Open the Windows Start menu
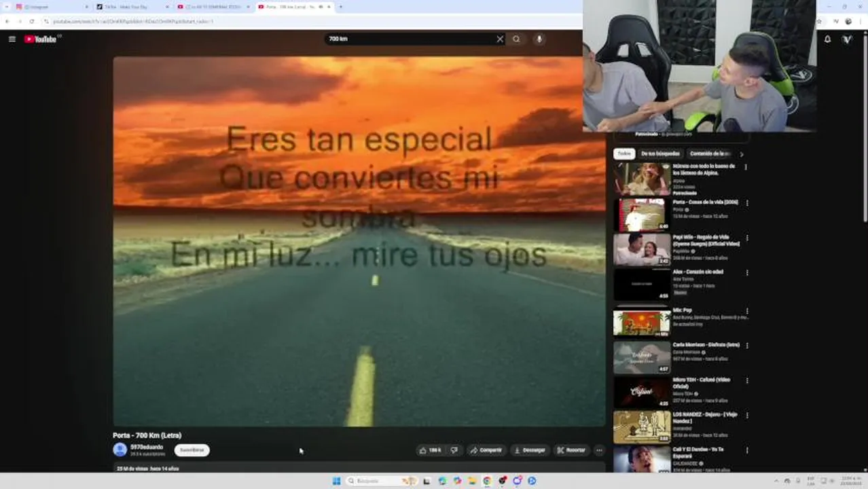868x489 pixels. (336, 481)
